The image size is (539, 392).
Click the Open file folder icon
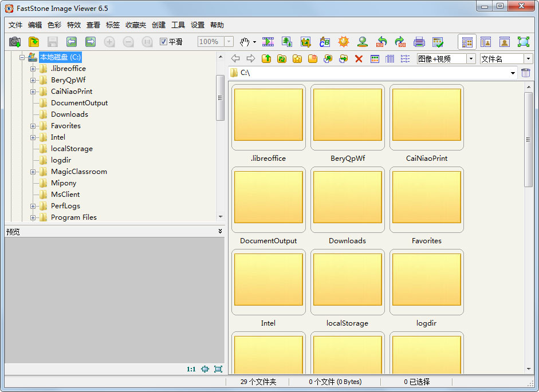pyautogui.click(x=34, y=42)
